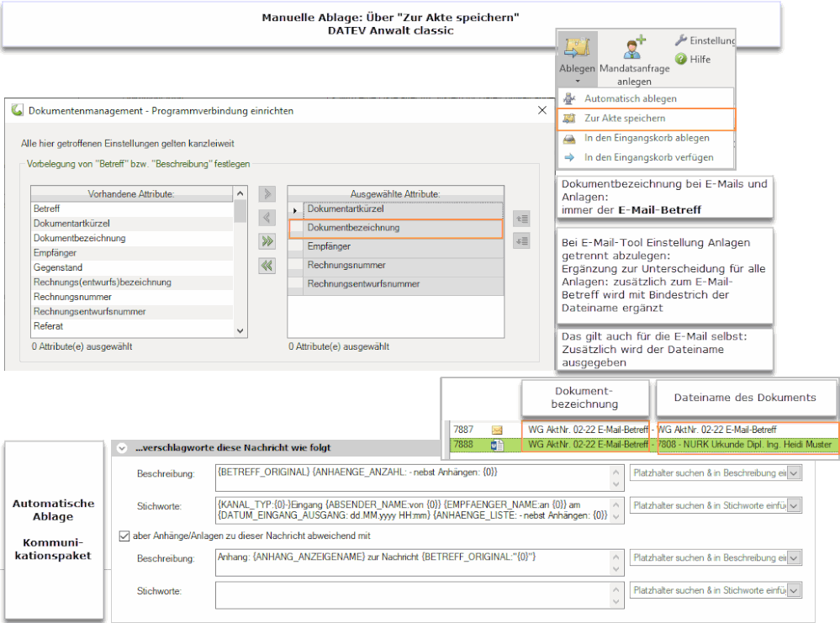Select Gegenstand in available attributes
Screen dimensions: 840x623
[132, 267]
